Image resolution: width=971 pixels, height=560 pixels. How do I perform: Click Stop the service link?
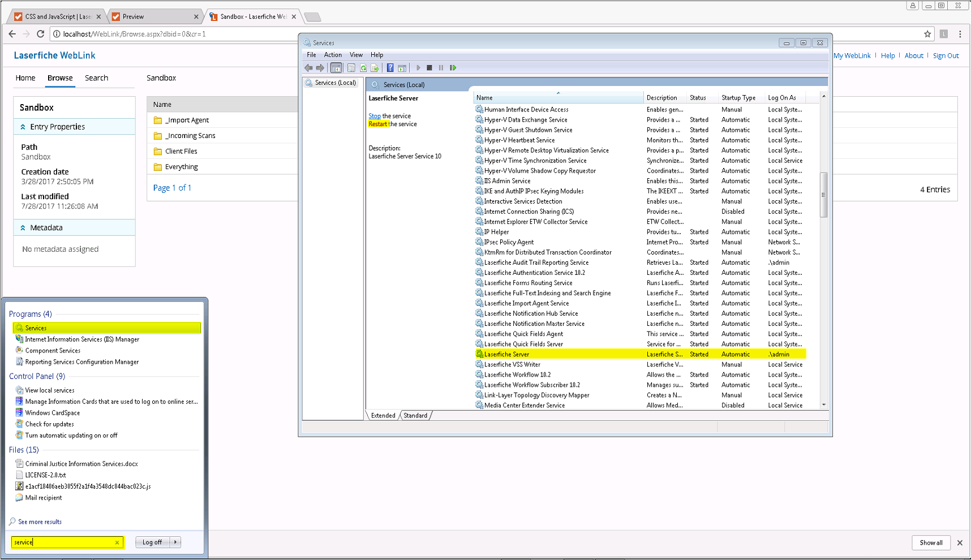coord(375,116)
